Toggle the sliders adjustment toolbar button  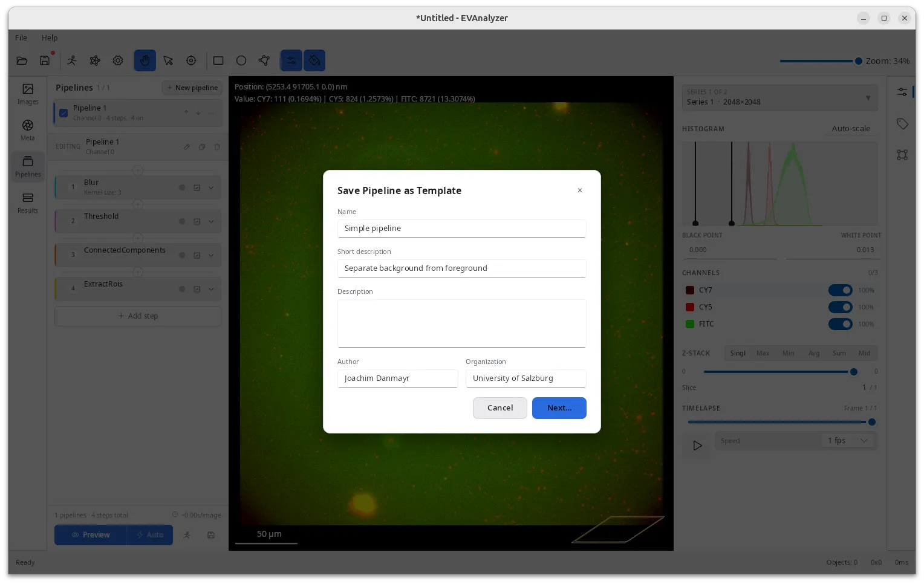pyautogui.click(x=291, y=60)
